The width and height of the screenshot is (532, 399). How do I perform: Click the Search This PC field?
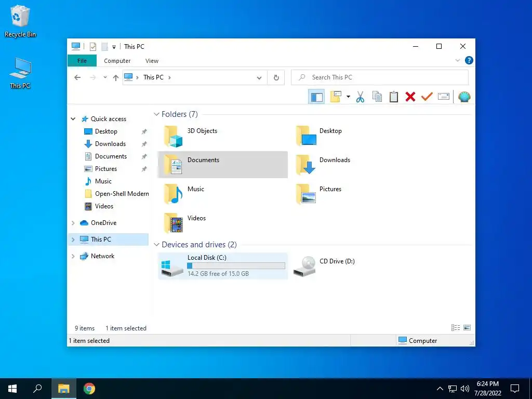pos(380,77)
